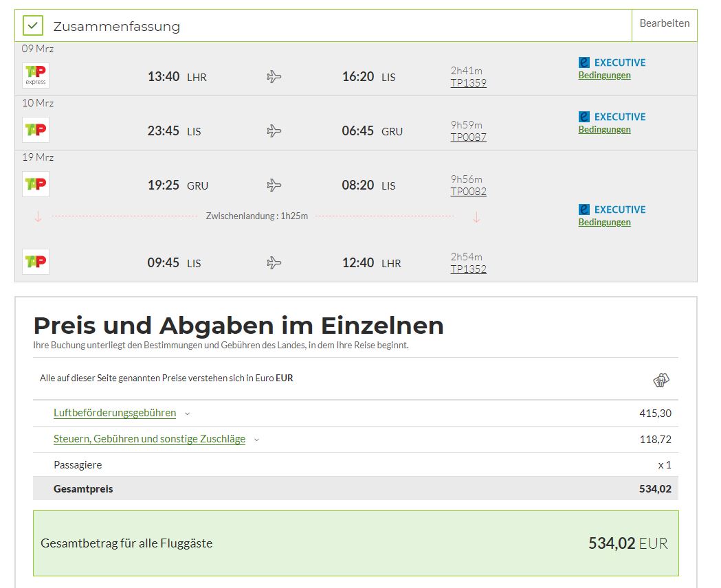Open Bedingungen link for the 09 Mrz flight
This screenshot has height=588, width=721.
[x=604, y=76]
